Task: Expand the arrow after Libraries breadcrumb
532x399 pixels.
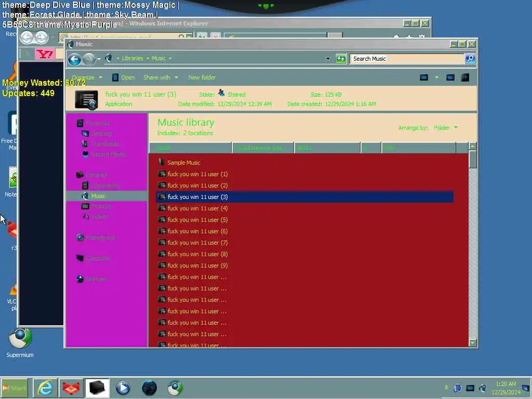Action: pos(148,58)
